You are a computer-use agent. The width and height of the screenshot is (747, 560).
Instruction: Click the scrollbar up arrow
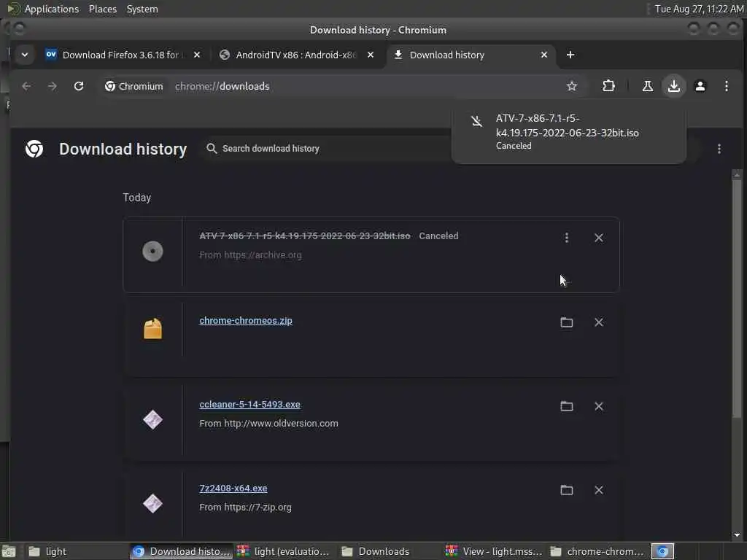[737, 175]
